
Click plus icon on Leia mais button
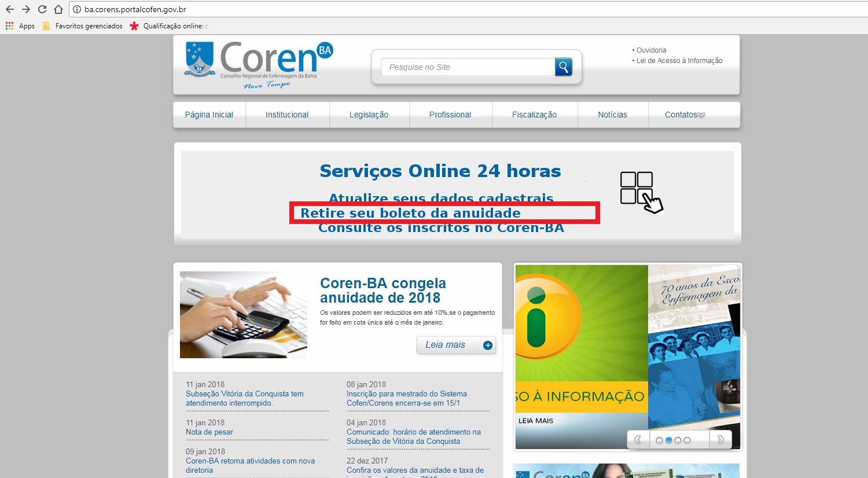pos(488,345)
